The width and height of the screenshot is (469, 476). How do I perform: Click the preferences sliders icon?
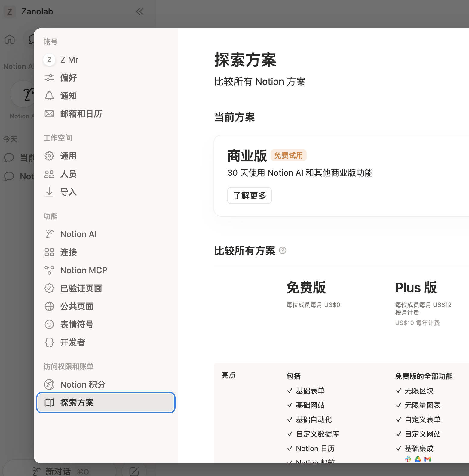coord(49,78)
